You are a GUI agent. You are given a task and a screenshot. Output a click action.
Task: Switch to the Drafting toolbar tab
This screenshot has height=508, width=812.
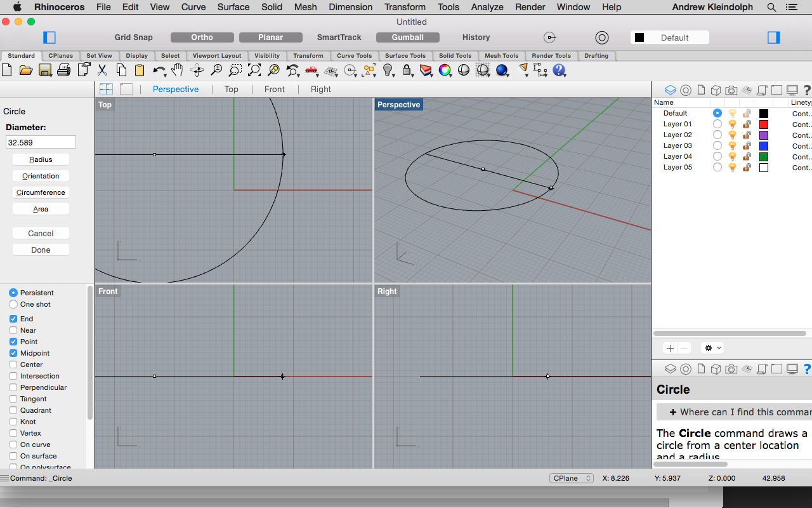596,56
